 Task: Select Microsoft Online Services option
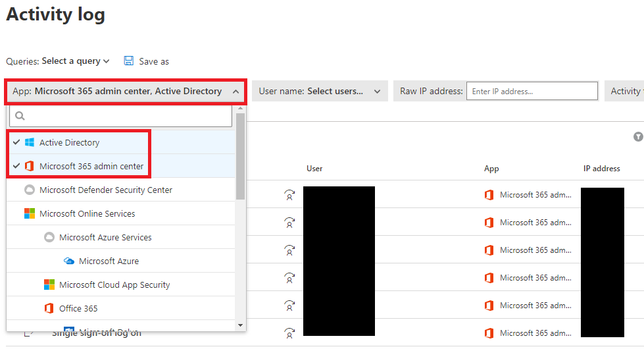pos(120,214)
